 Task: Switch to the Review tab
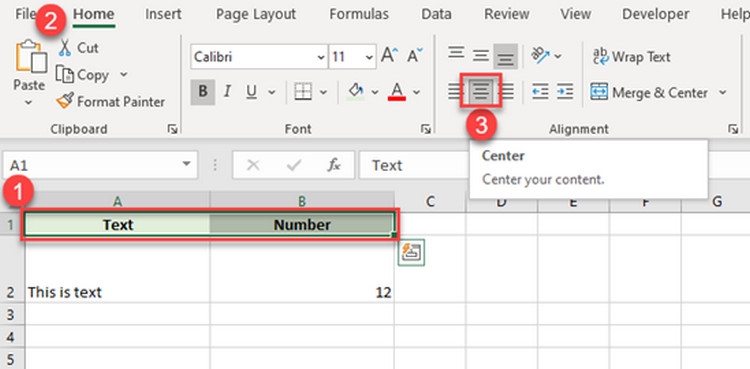(506, 14)
